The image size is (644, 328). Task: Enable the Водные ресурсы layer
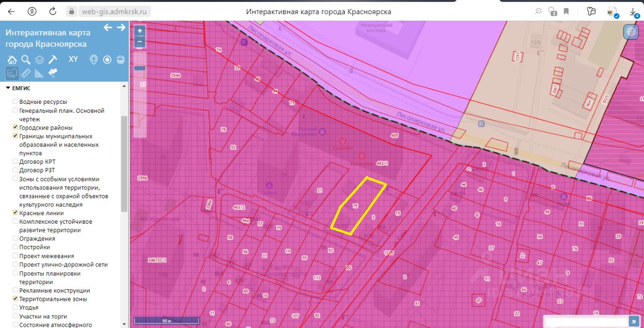point(16,102)
